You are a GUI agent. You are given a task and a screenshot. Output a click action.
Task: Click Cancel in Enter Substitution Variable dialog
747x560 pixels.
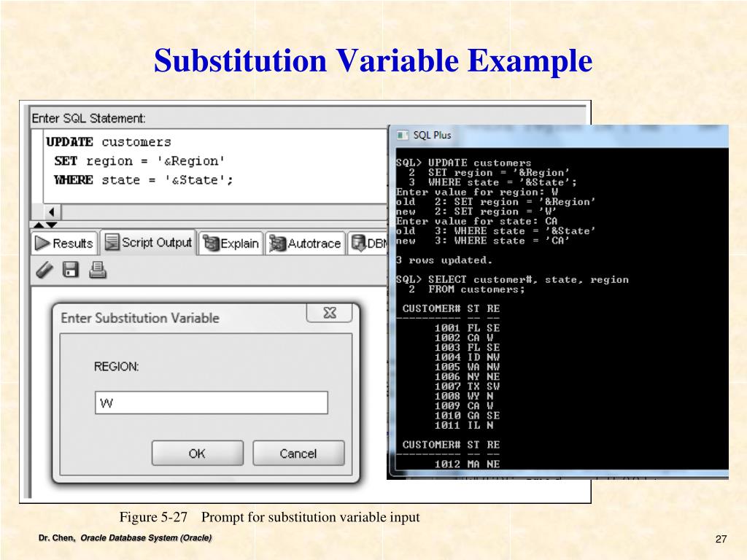(x=298, y=454)
